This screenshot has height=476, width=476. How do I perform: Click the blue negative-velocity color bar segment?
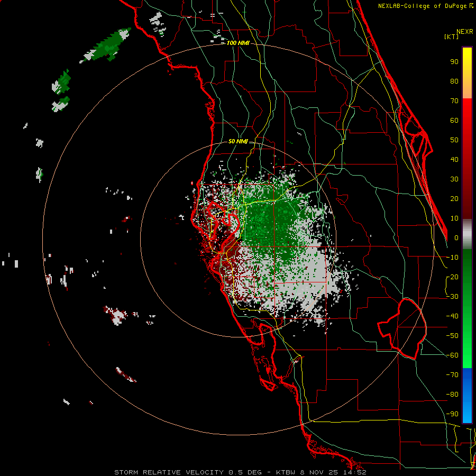pyautogui.click(x=467, y=396)
